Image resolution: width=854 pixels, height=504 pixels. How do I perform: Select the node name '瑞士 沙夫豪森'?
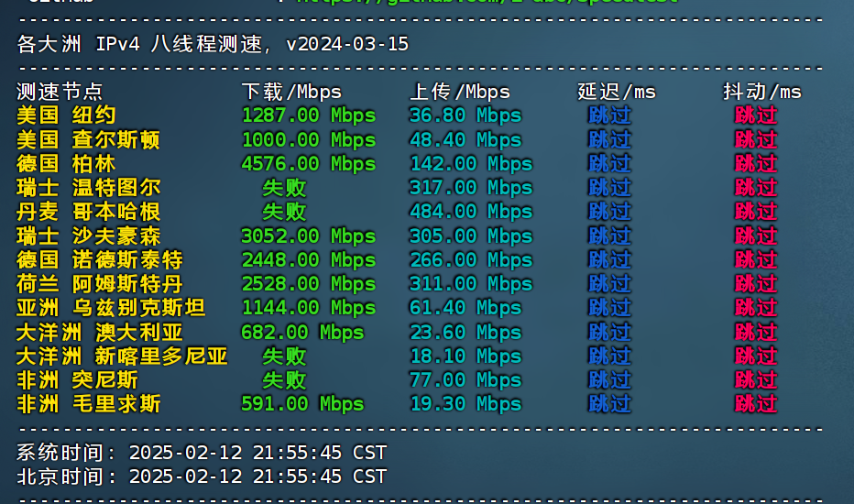88,236
